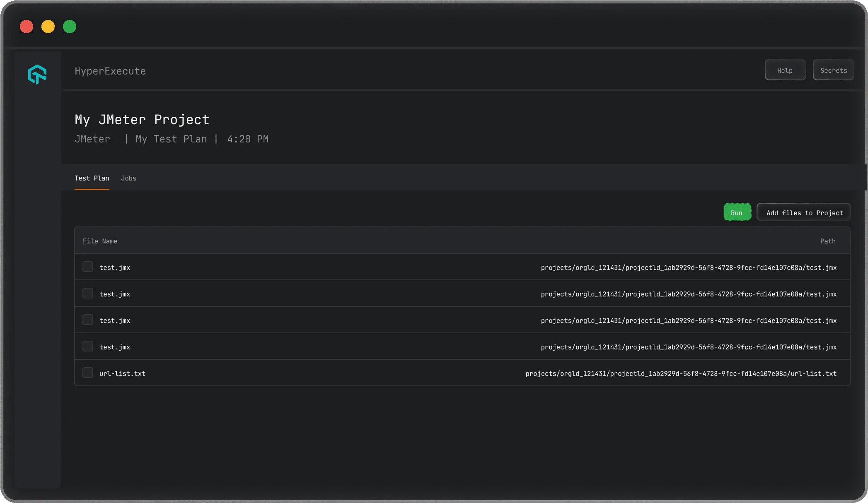Toggle the third test.jmx checkbox
Screen dimensions: 868x503
[x=88, y=320]
